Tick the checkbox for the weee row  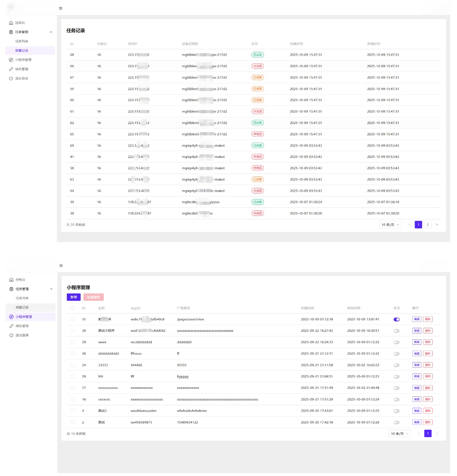point(72,342)
